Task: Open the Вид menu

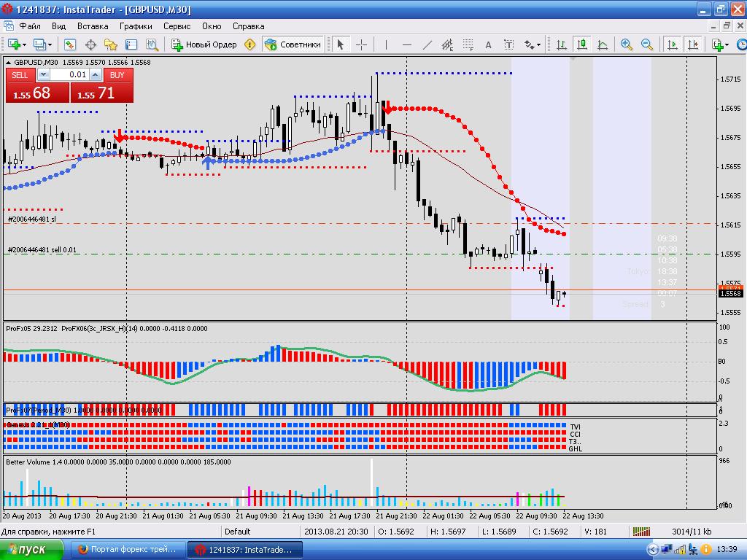Action: [x=58, y=26]
